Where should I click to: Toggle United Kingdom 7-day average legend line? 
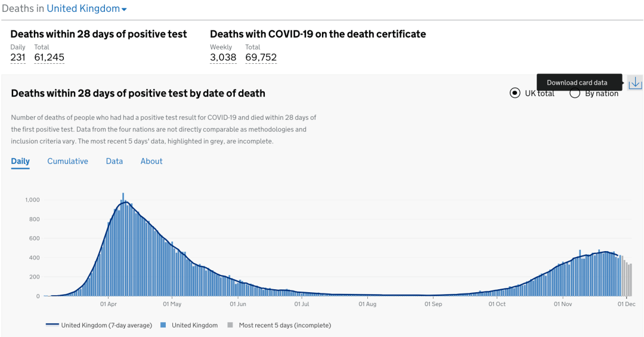coord(52,325)
